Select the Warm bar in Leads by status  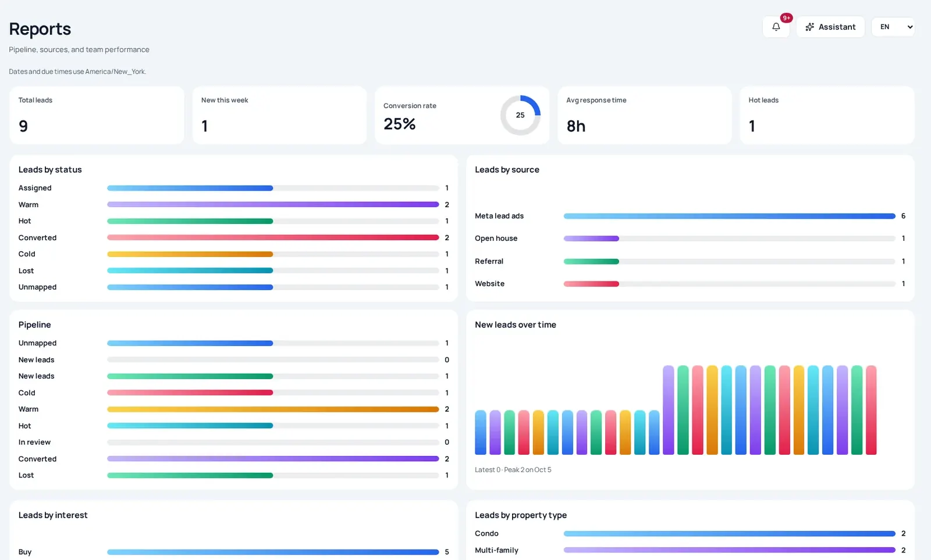coord(273,205)
